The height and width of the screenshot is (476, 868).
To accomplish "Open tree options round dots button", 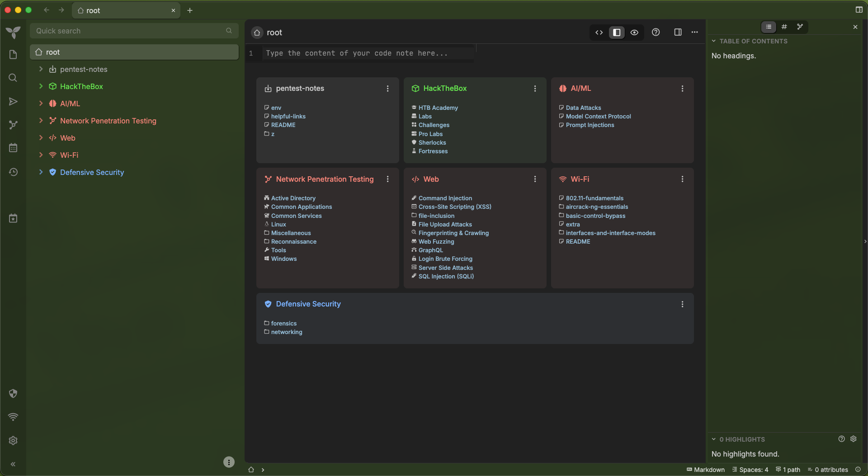I will click(229, 462).
